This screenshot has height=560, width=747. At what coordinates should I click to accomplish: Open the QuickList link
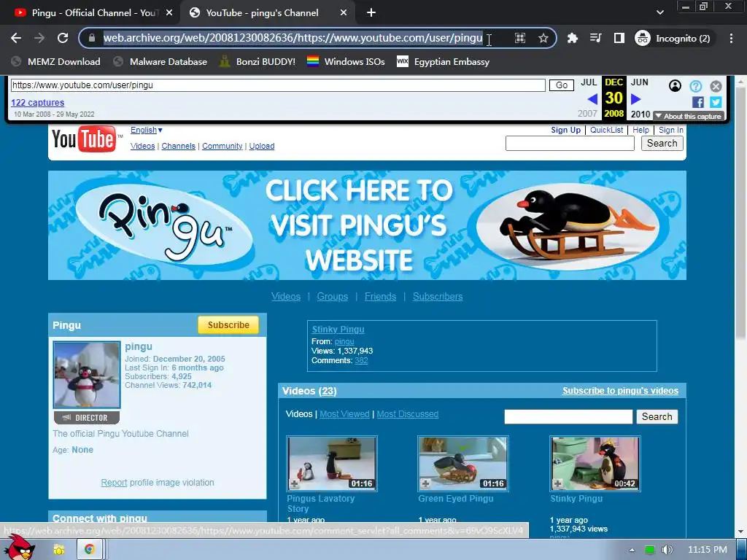(x=606, y=130)
